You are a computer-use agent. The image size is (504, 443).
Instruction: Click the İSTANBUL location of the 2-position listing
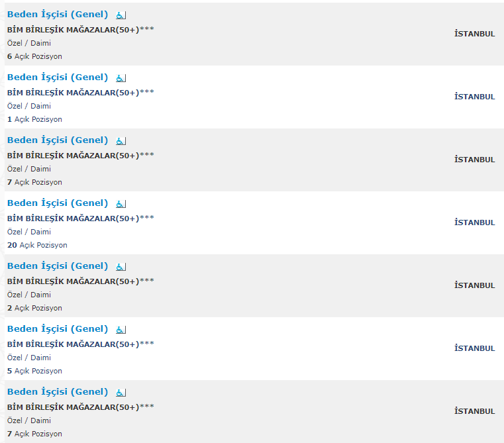click(x=474, y=285)
